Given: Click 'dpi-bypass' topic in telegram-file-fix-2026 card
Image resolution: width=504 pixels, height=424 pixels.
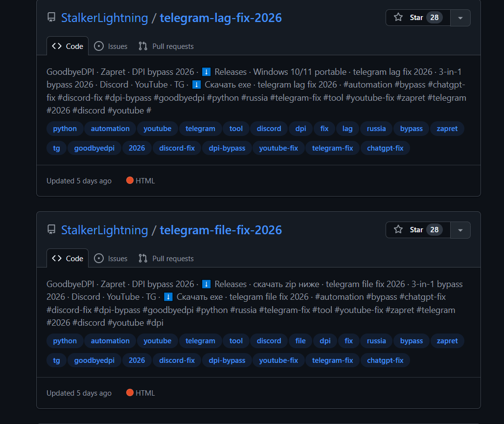Looking at the screenshot, I should [227, 361].
